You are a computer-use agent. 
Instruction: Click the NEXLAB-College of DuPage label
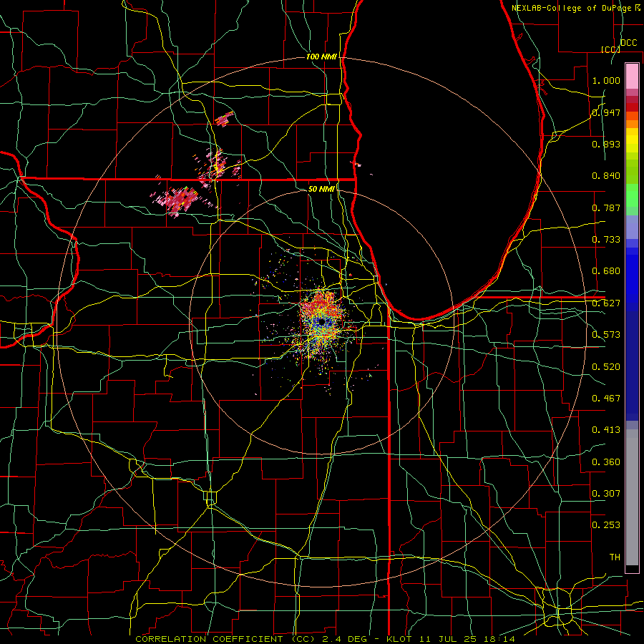point(572,8)
